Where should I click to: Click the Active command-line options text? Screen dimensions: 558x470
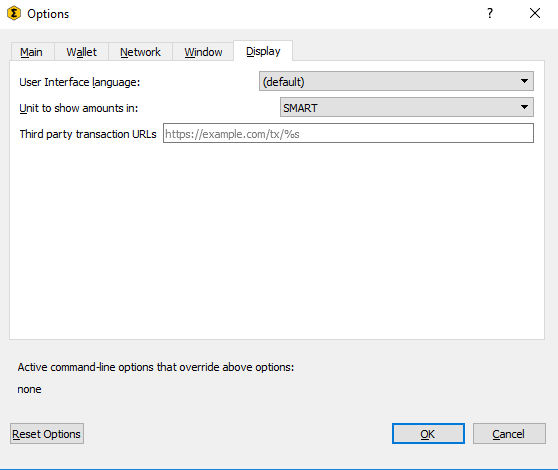coord(156,367)
